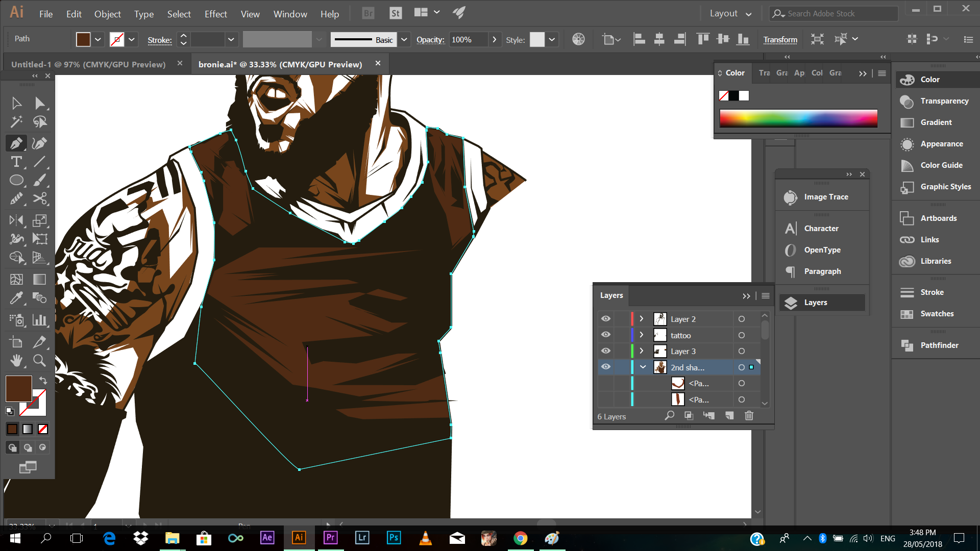Image resolution: width=980 pixels, height=551 pixels.
Task: Toggle visibility of Layer 3
Action: [606, 351]
